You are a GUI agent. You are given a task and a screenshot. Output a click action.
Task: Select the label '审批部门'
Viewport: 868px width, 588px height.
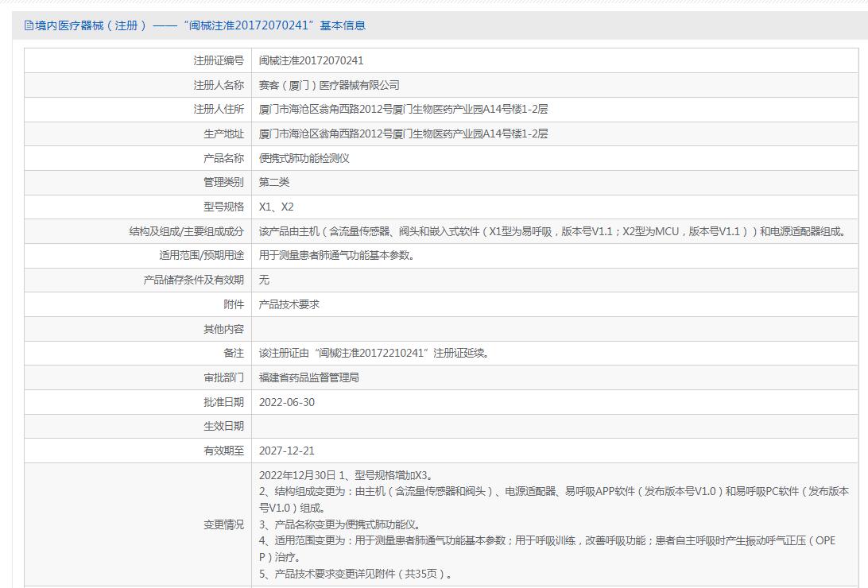[223, 377]
